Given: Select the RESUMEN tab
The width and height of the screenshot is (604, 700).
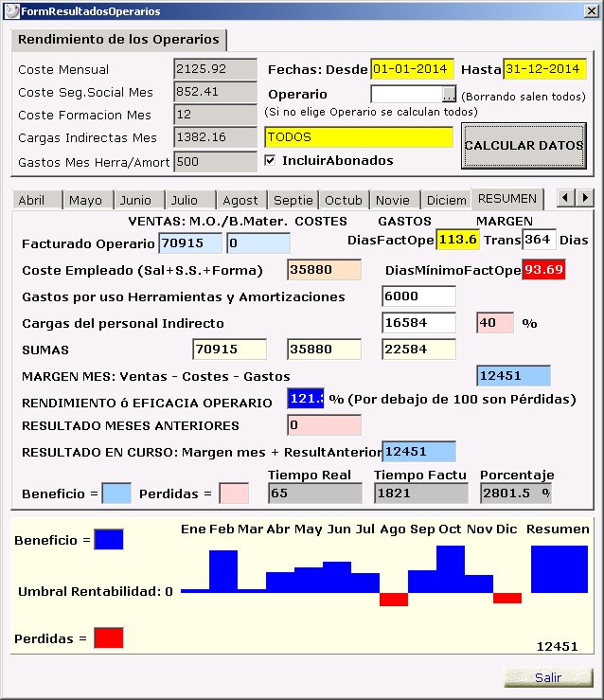Looking at the screenshot, I should coord(507,198).
